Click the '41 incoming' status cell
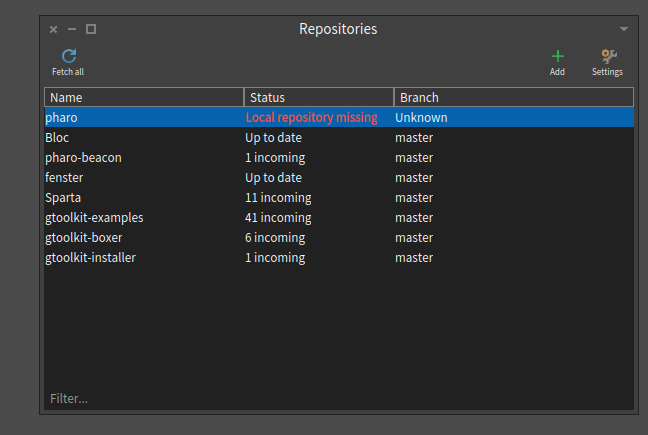 coord(278,218)
